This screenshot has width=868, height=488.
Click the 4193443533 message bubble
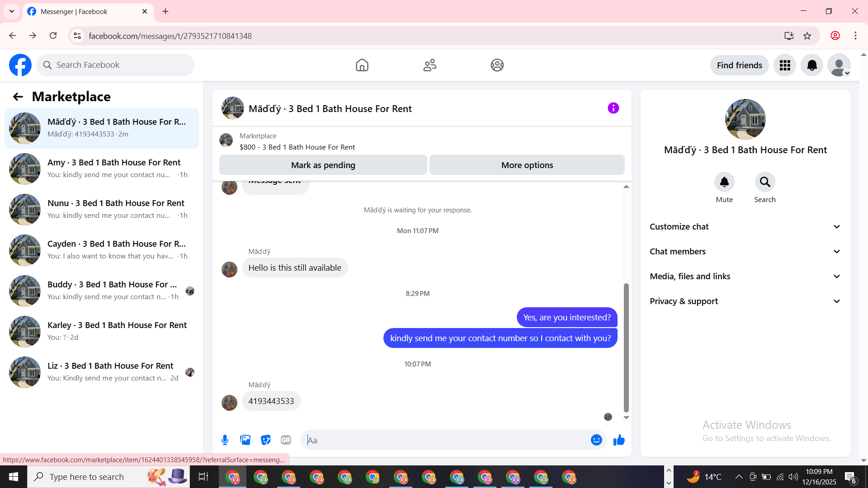[271, 401]
